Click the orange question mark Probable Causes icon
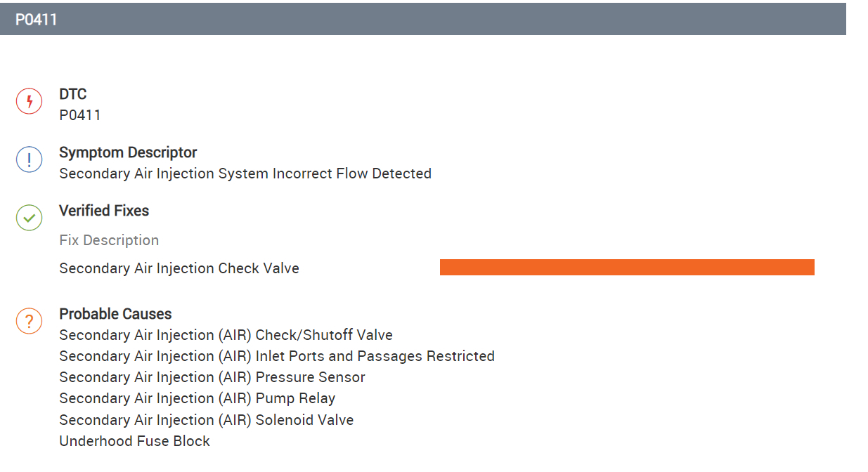Screen dimensions: 868x472 pyautogui.click(x=29, y=321)
